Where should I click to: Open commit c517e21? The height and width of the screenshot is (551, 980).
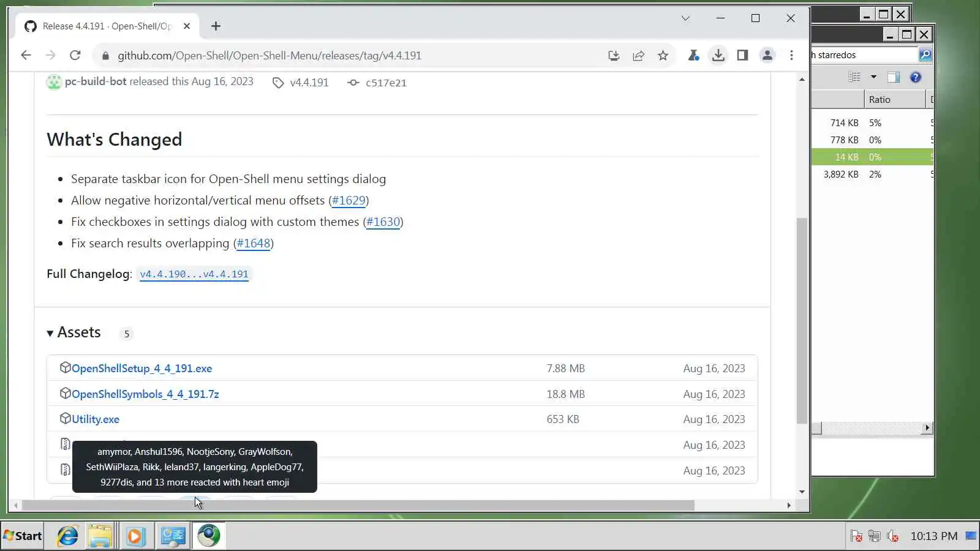coord(386,83)
